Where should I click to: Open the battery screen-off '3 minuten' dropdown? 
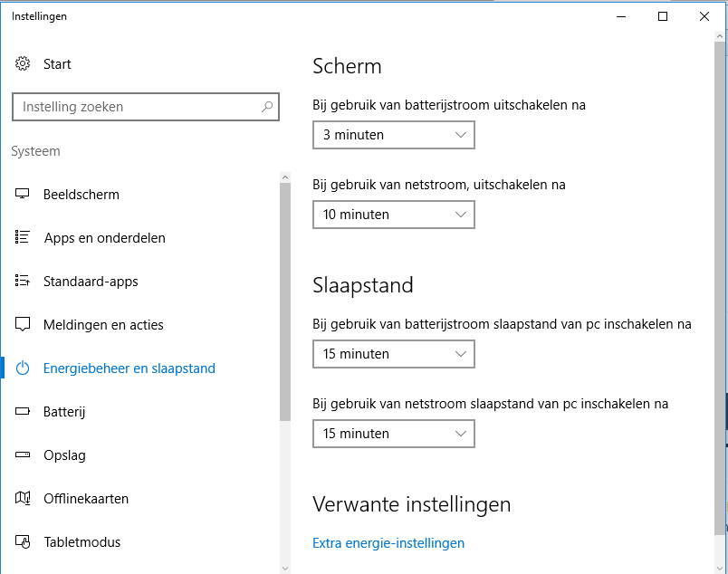tap(393, 135)
